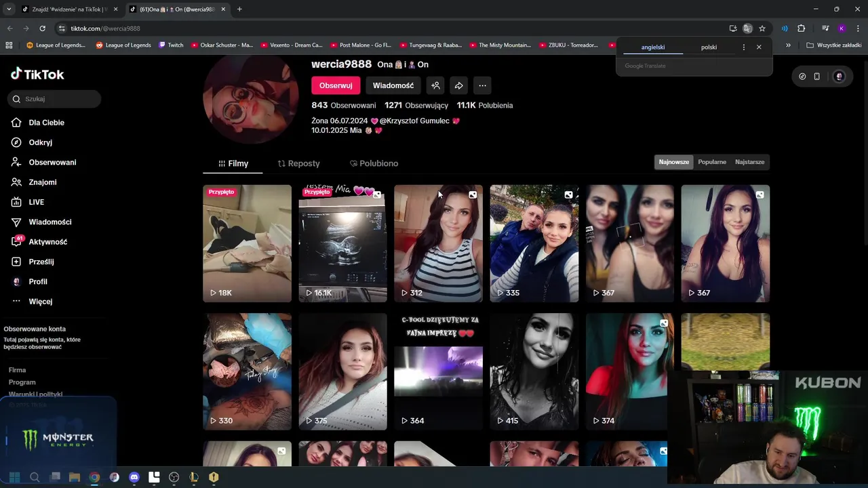The width and height of the screenshot is (868, 488).
Task: Click the browser address bar
Action: pos(393,28)
